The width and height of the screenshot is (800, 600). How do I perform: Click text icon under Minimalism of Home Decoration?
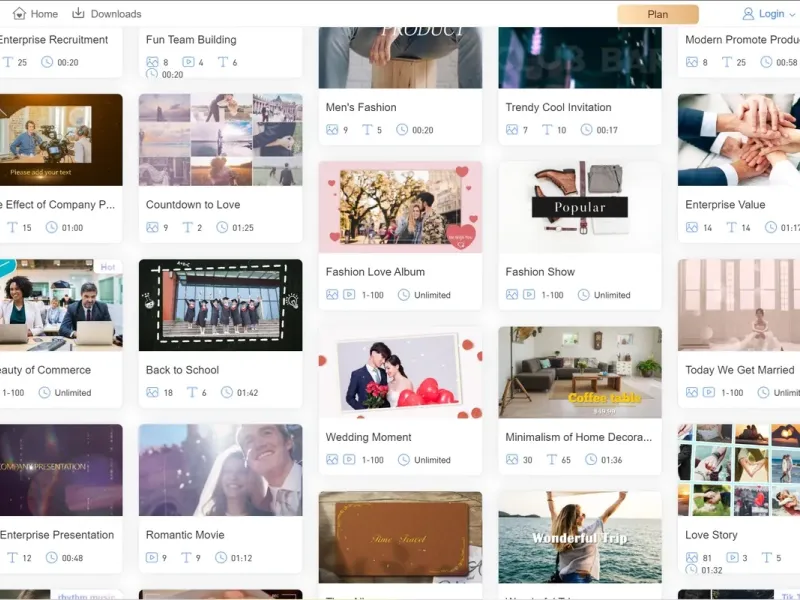coord(552,460)
